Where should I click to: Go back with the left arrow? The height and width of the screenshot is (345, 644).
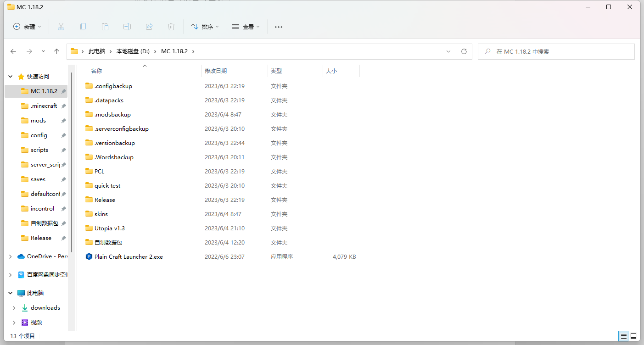tap(13, 51)
